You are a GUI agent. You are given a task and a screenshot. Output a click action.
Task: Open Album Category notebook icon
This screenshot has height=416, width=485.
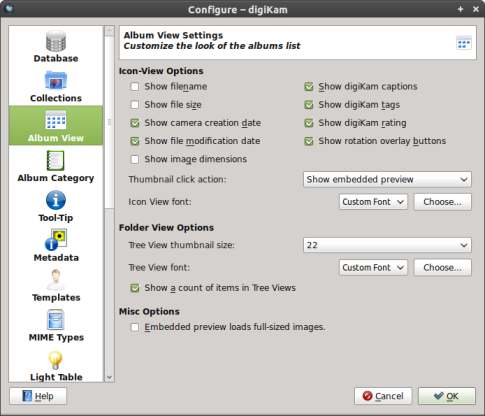tap(56, 160)
